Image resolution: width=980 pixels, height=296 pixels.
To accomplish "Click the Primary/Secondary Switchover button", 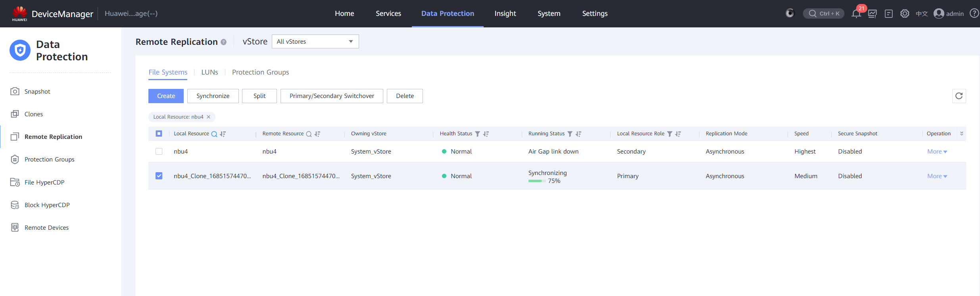I will coord(332,96).
